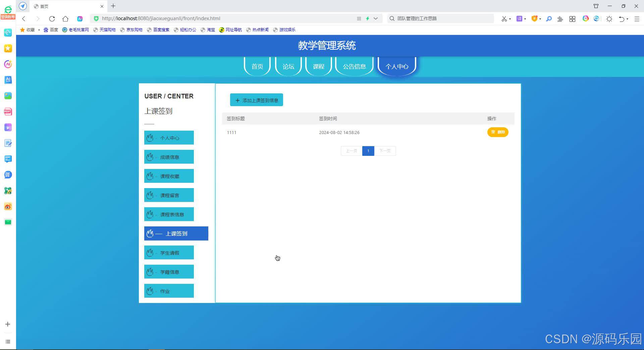Switch to the 课程 navigation tab

point(318,66)
